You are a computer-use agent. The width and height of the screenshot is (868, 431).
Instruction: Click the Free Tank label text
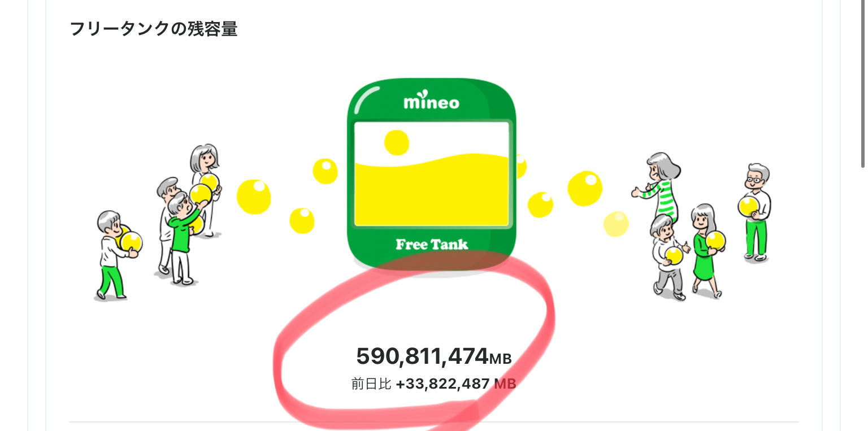432,244
